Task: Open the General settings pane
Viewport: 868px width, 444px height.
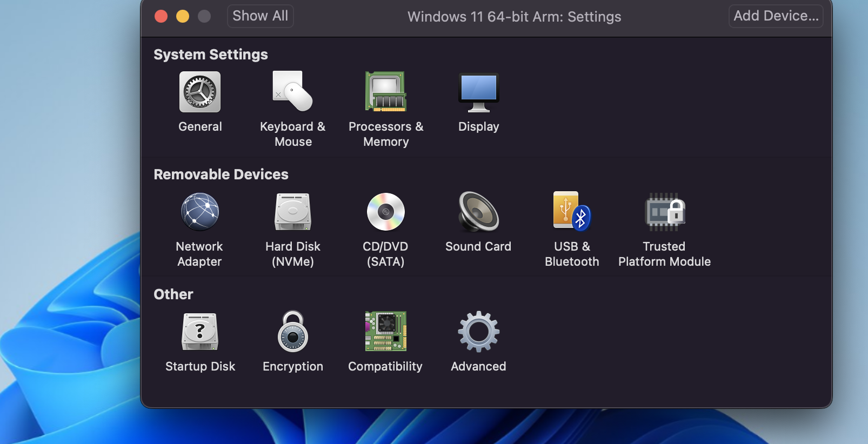Action: 200,92
